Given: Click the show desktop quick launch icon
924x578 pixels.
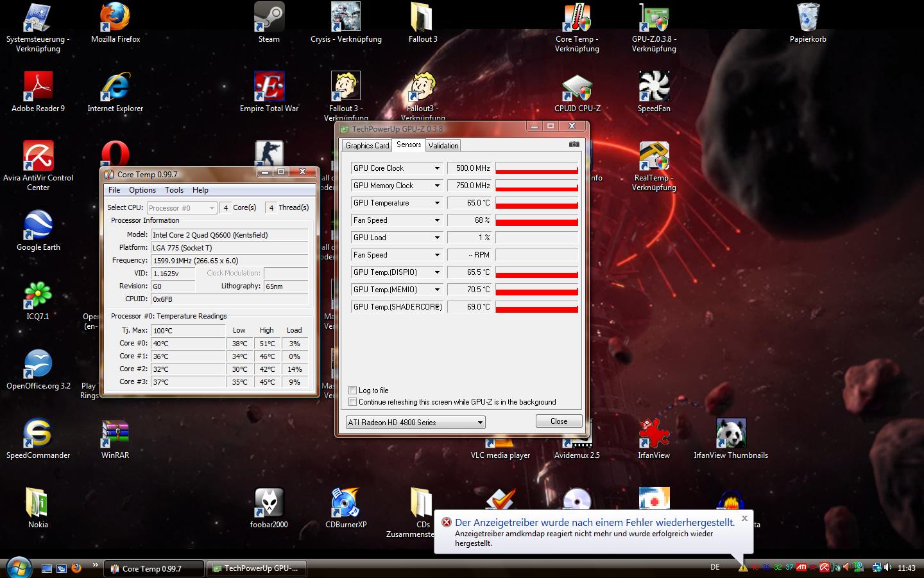Looking at the screenshot, I should pyautogui.click(x=47, y=568).
